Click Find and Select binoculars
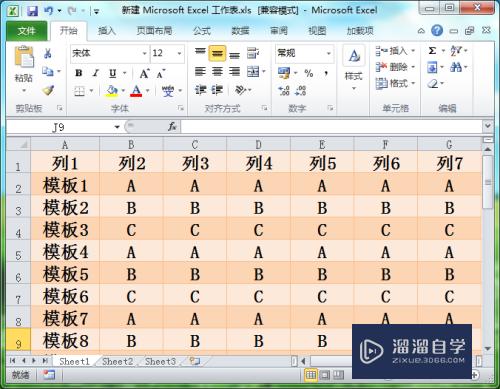 [x=456, y=67]
